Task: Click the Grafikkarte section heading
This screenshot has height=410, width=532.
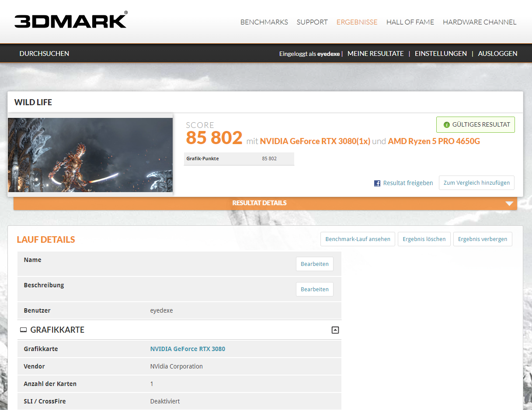Action: (57, 330)
